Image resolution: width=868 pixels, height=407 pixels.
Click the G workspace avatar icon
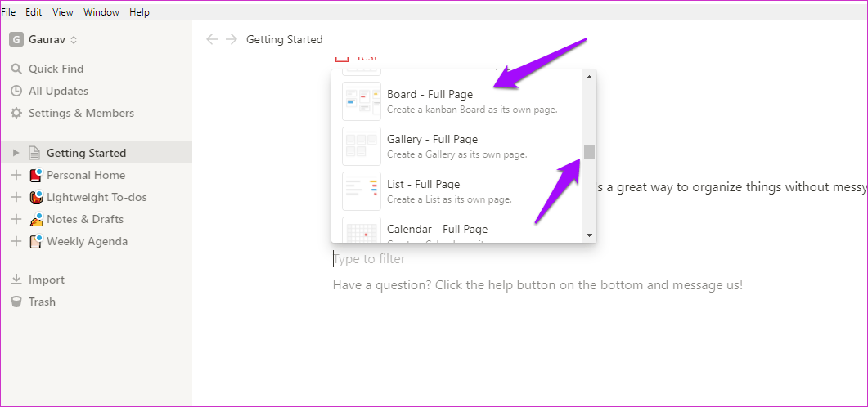[x=16, y=40]
